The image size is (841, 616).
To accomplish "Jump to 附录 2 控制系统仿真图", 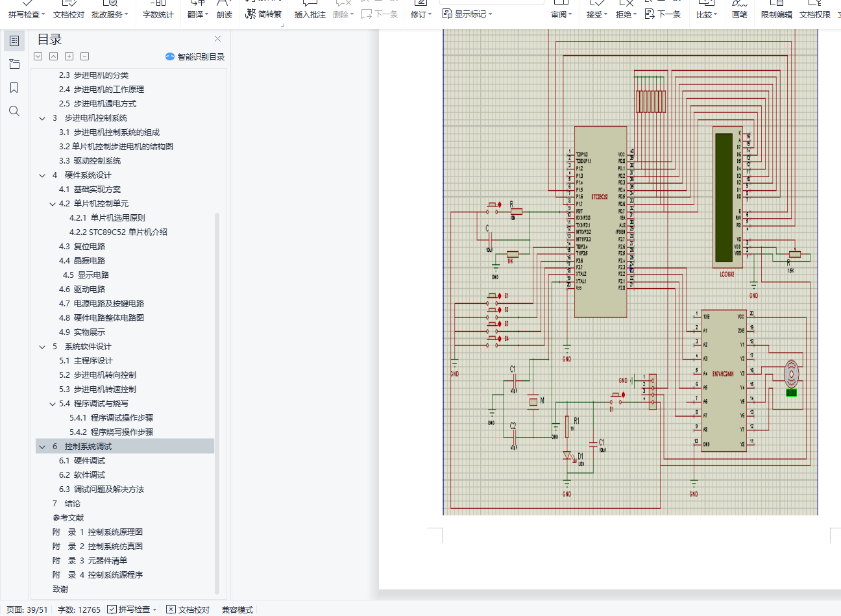I will tap(98, 547).
